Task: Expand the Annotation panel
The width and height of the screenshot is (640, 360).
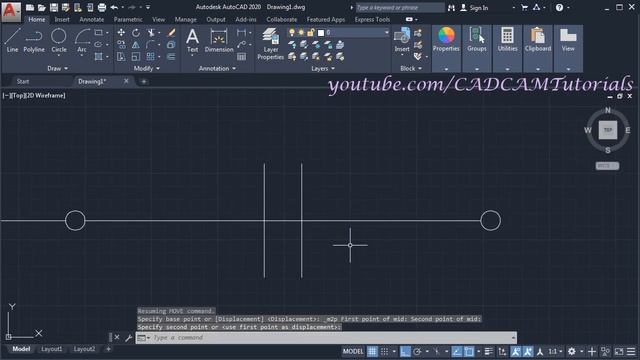Action: click(217, 69)
